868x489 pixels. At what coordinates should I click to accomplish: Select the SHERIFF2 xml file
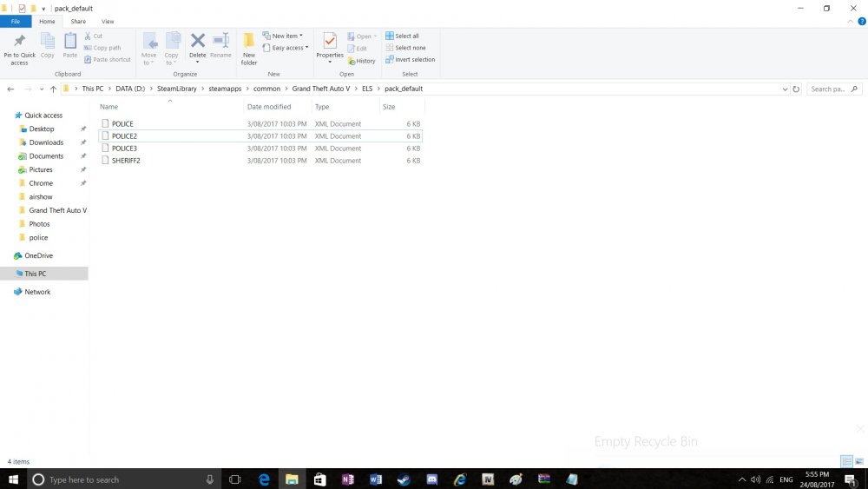[260, 161]
